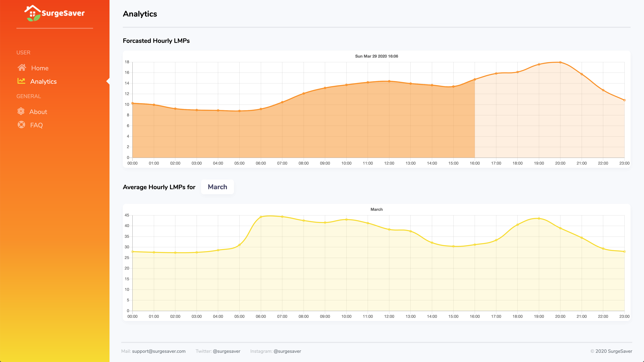Click the 16:00 data point on forecast chart

tap(475, 79)
